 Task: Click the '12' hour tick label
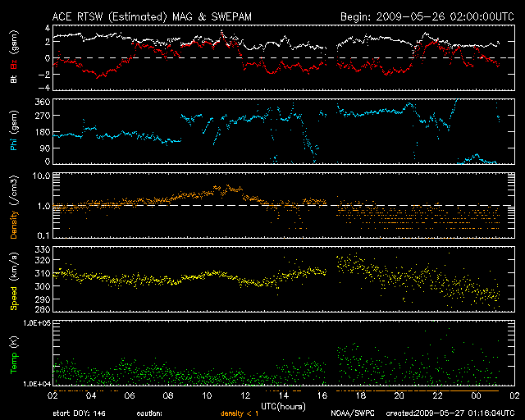point(245,396)
